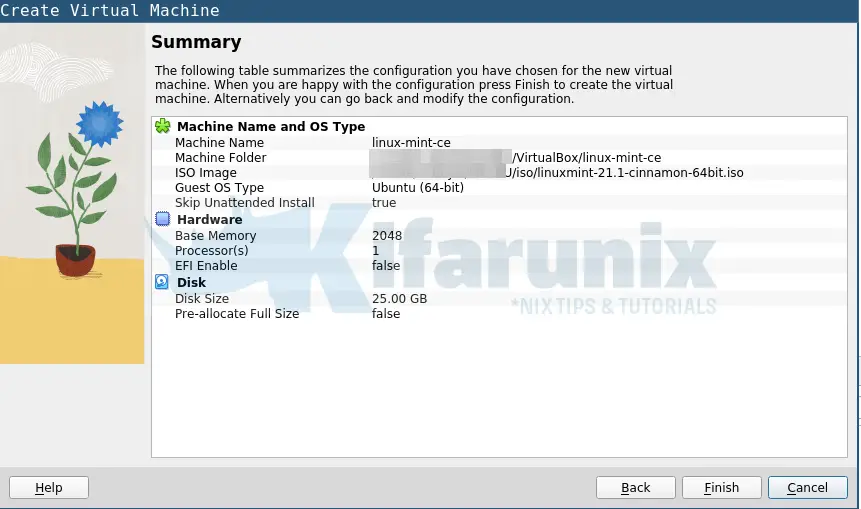Click the Machine Name and OS Type icon
The height and width of the screenshot is (509, 861).
(163, 126)
